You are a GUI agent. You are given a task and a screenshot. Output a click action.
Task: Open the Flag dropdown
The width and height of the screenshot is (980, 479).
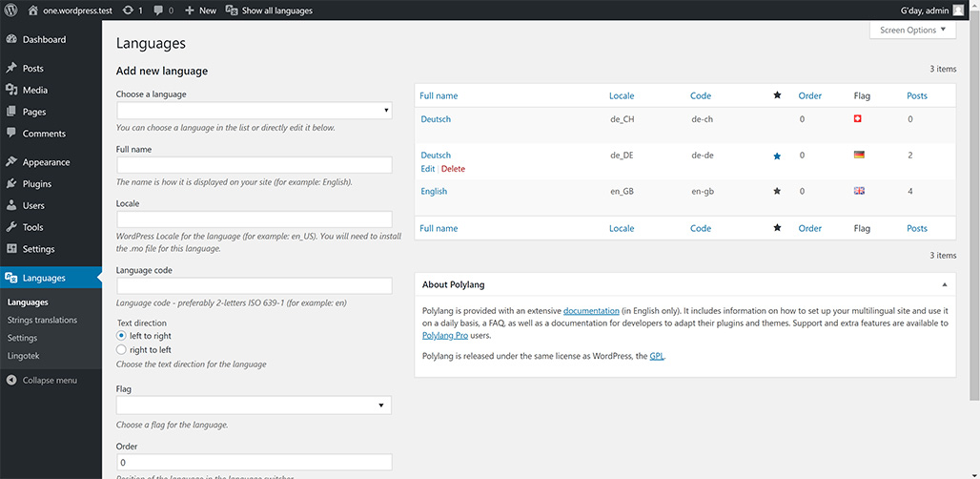[254, 406]
